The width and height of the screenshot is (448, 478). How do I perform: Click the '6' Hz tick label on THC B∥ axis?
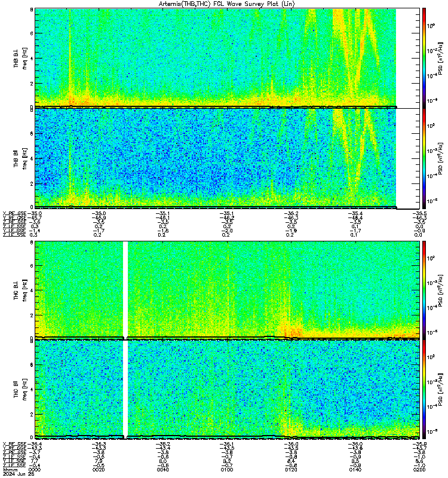click(x=32, y=364)
